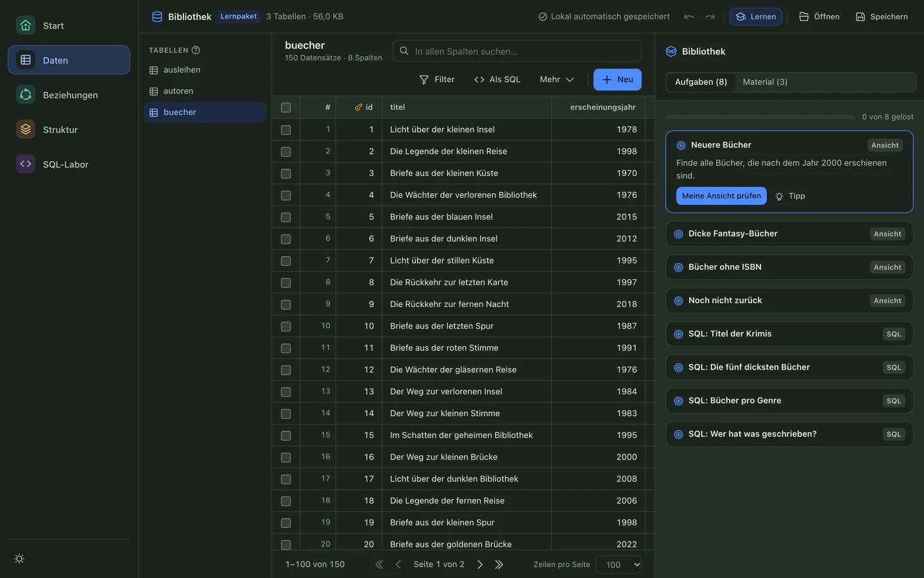Click the undo arrow icon

pyautogui.click(x=689, y=17)
